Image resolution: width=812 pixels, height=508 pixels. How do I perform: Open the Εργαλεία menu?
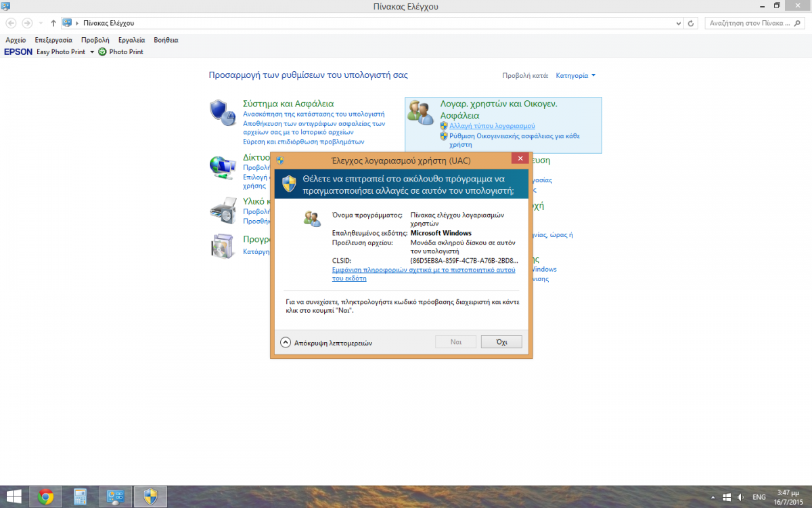pos(131,40)
